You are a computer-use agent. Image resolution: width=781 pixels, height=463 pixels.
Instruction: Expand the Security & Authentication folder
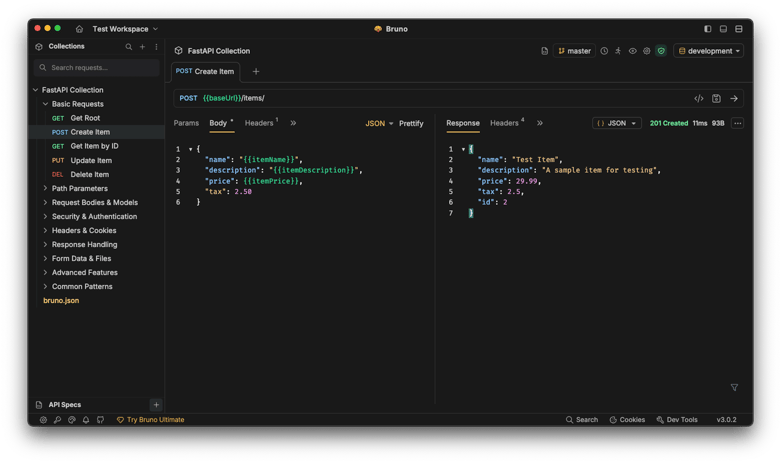[x=45, y=216]
